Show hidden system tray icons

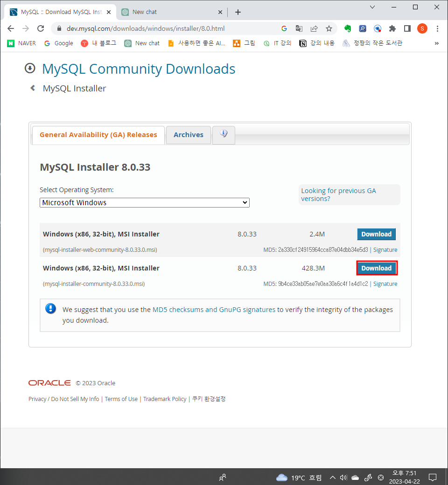(x=333, y=478)
